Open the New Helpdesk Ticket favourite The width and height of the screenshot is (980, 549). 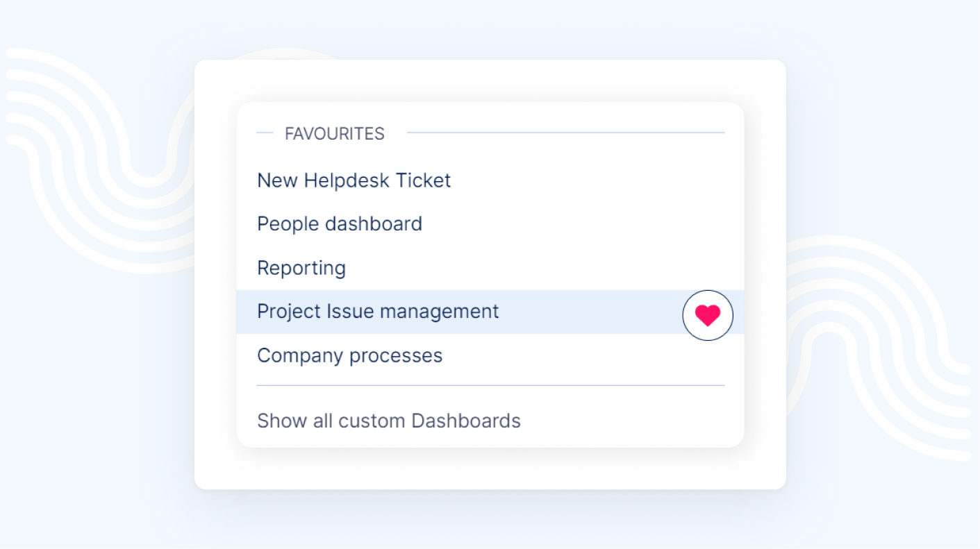pyautogui.click(x=354, y=180)
